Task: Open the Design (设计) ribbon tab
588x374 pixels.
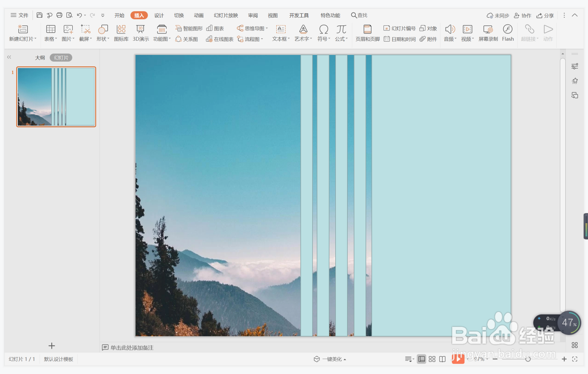Action: [x=159, y=15]
